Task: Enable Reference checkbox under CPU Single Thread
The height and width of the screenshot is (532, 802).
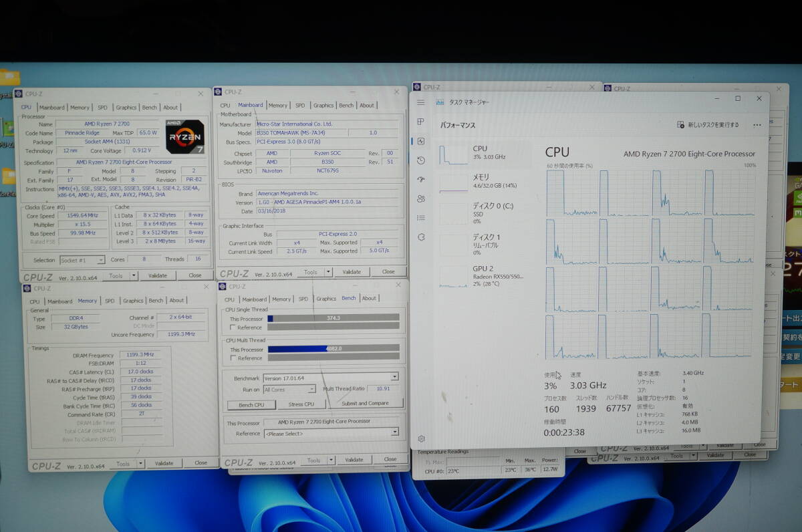Action: click(232, 327)
